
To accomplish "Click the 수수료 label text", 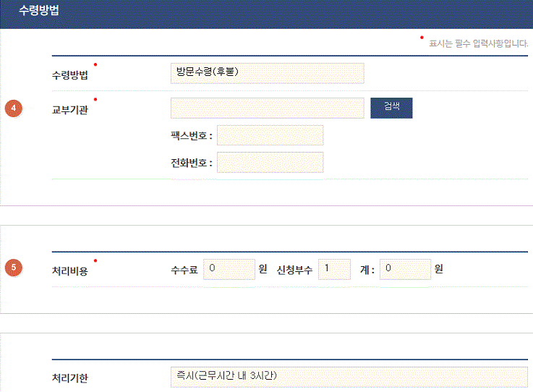I will pyautogui.click(x=184, y=270).
